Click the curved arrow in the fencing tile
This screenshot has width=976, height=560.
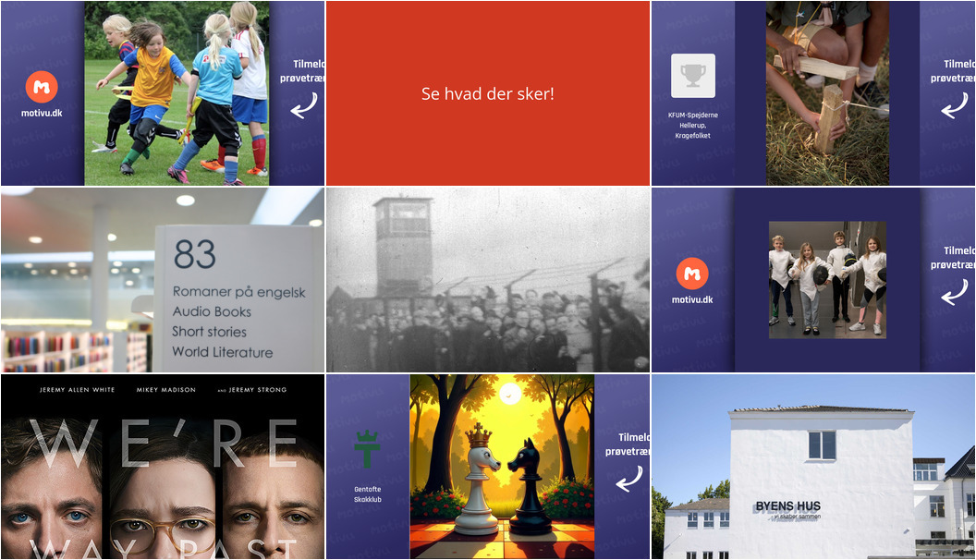955,292
